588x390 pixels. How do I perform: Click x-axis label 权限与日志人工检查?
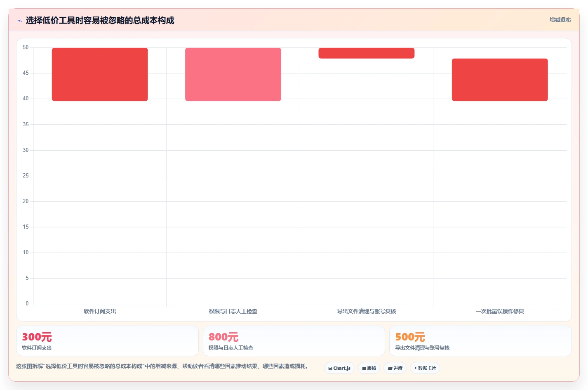click(x=233, y=311)
